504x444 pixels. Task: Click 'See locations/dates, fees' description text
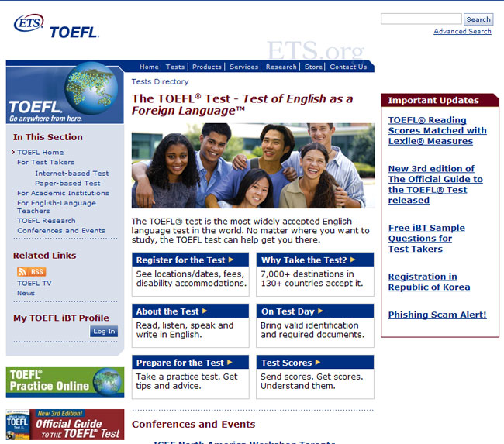(191, 278)
